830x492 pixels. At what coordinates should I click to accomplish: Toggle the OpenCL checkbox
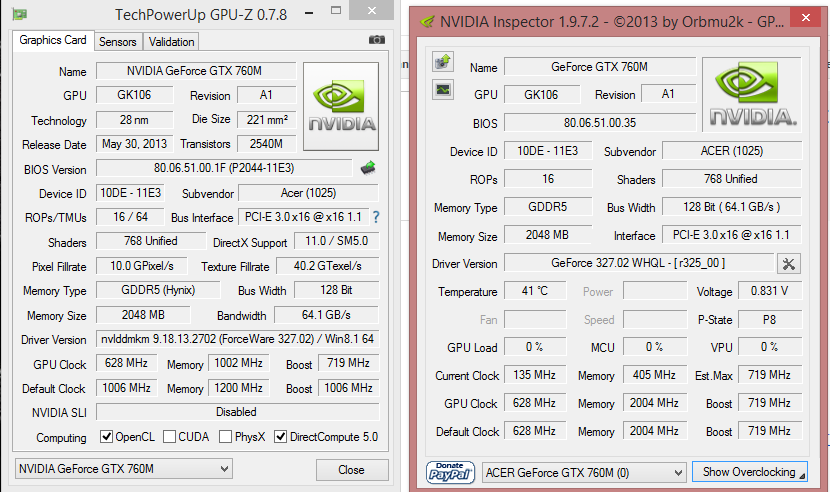pos(106,437)
